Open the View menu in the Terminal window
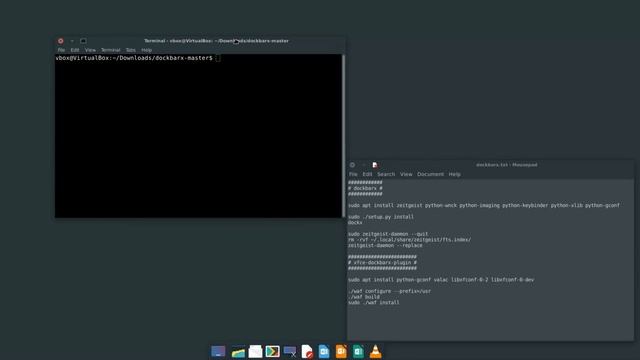Image resolution: width=640 pixels, height=360 pixels. point(90,50)
